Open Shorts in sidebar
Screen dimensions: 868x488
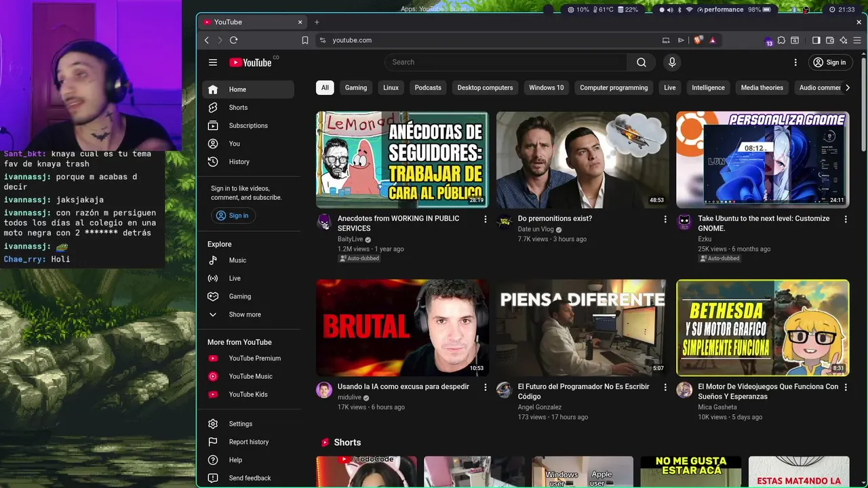pos(248,107)
